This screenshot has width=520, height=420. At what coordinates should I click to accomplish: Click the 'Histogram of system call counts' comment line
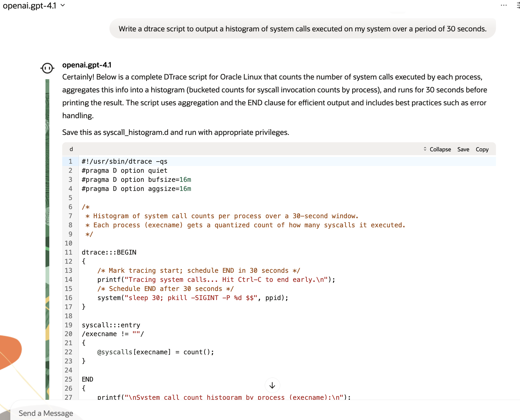(x=222, y=216)
